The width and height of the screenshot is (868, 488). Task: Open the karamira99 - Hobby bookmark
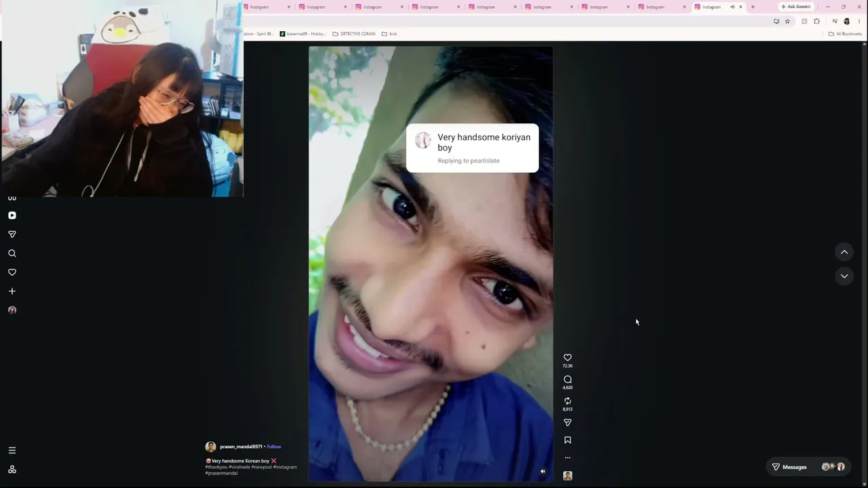303,34
